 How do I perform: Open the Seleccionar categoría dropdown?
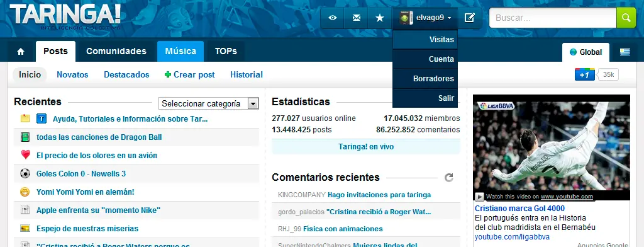[209, 104]
